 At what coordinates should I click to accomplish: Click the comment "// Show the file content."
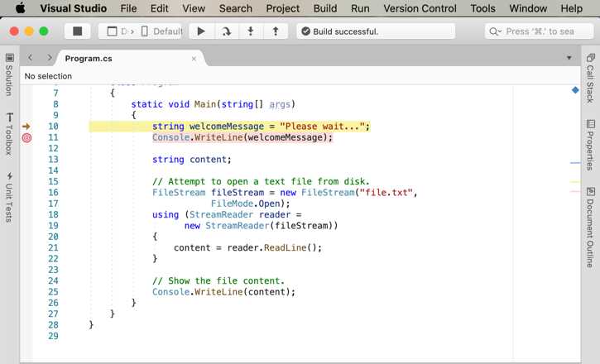[x=218, y=280]
